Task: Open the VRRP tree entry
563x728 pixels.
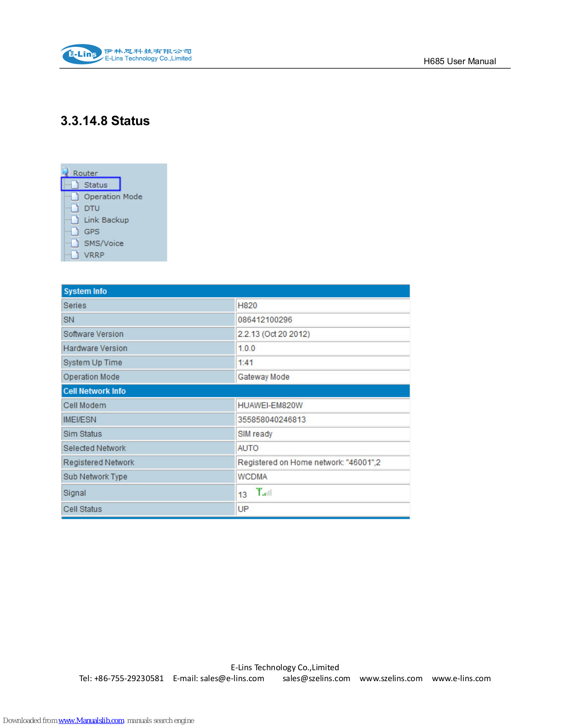Action: point(94,255)
